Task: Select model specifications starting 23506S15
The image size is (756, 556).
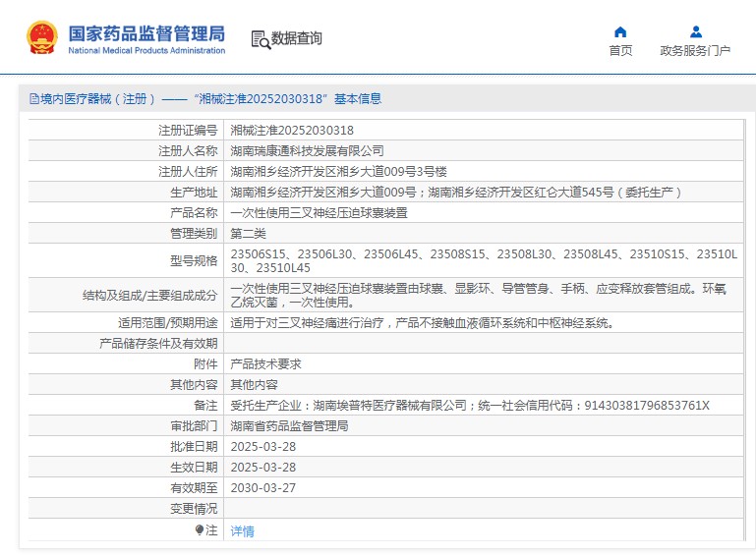Action: tap(484, 260)
